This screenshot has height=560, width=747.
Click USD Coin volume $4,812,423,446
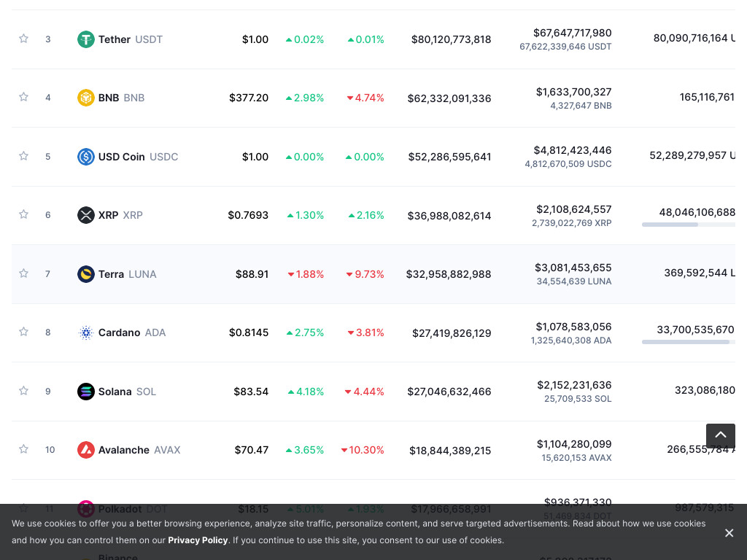pos(573,150)
